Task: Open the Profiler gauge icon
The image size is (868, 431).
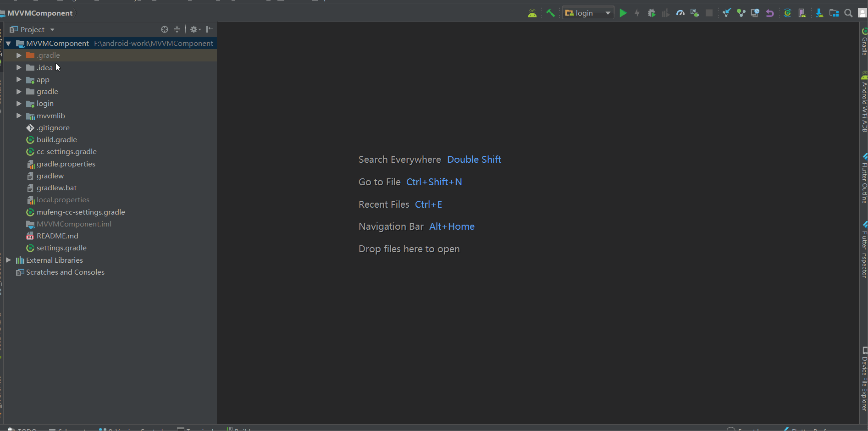Action: coord(680,13)
